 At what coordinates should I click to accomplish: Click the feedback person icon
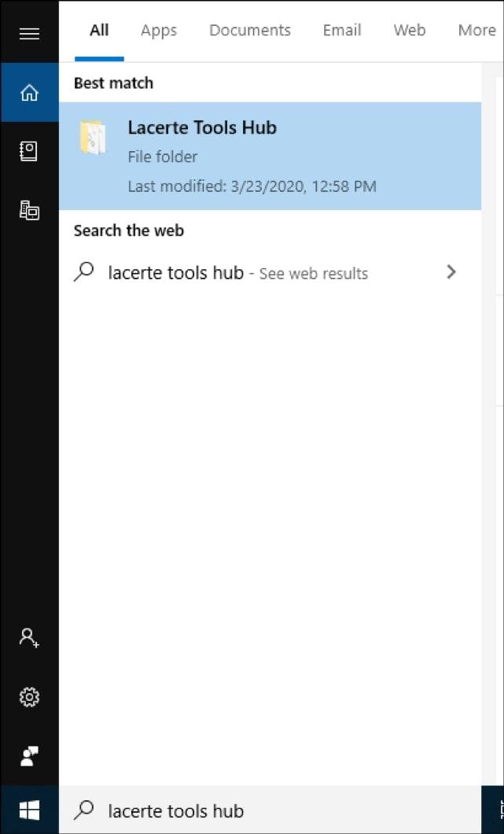pyautogui.click(x=29, y=756)
